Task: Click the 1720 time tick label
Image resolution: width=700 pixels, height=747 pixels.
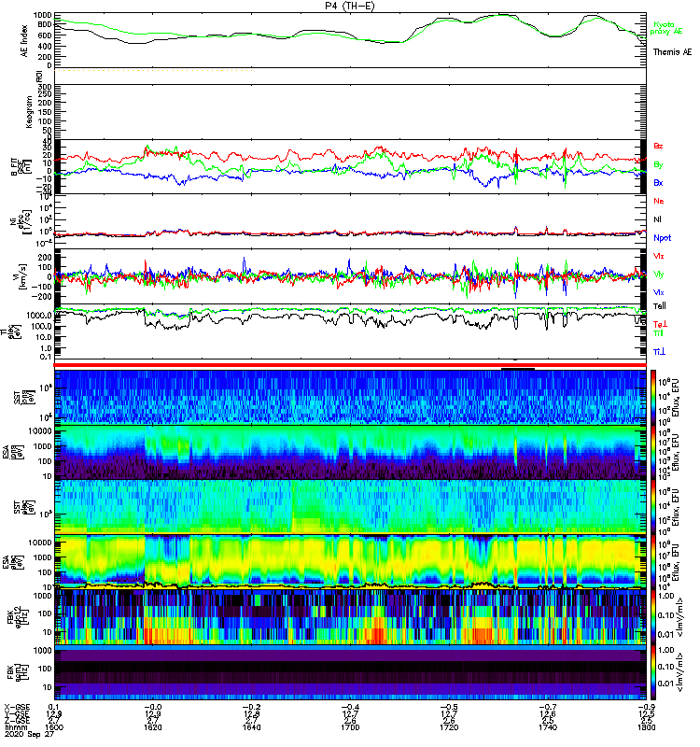Action: (449, 727)
